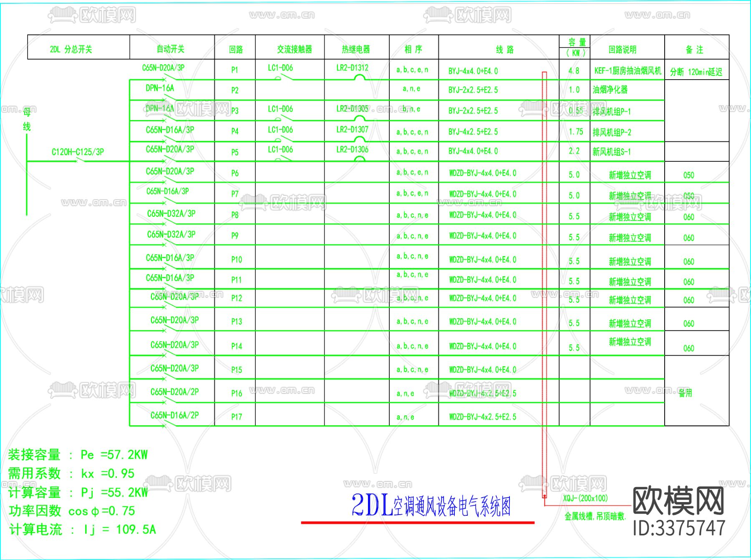Select the drawing title "2DL空调通风设备电气系统图"
This screenshot has height=560, width=751.
431,505
